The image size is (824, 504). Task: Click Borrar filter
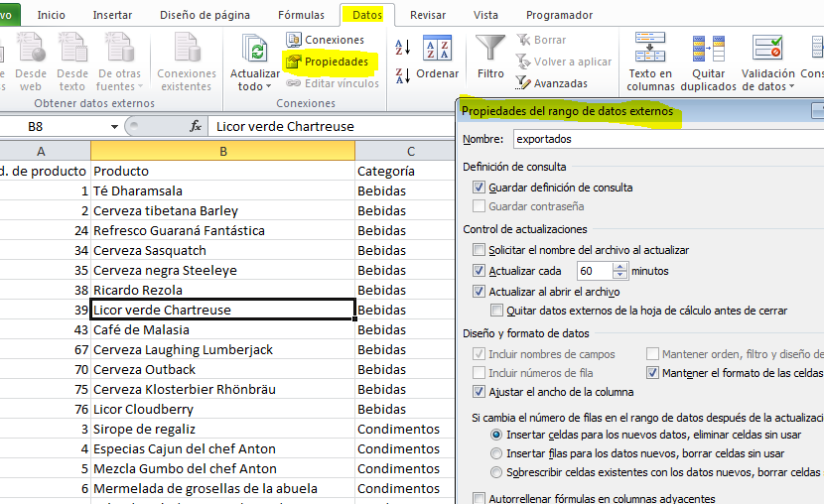tap(541, 40)
